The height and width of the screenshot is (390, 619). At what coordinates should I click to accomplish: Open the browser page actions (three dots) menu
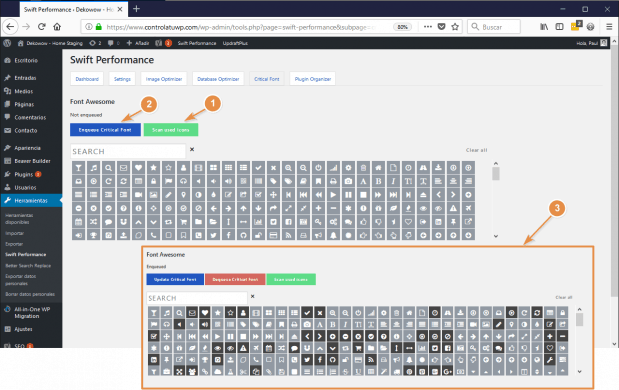tap(428, 27)
